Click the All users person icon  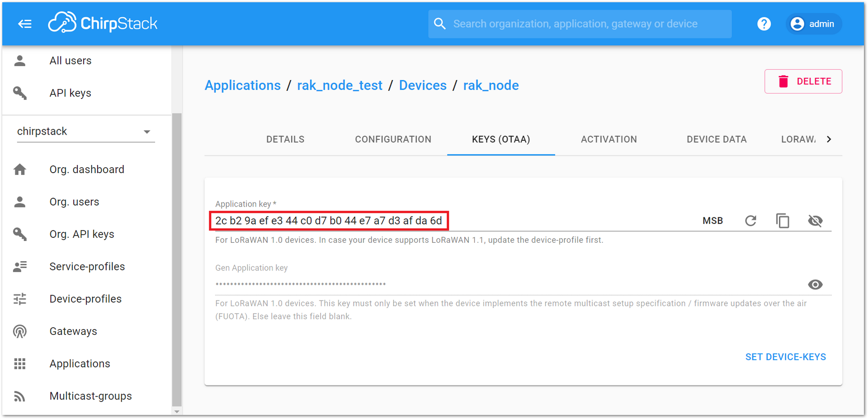point(20,61)
